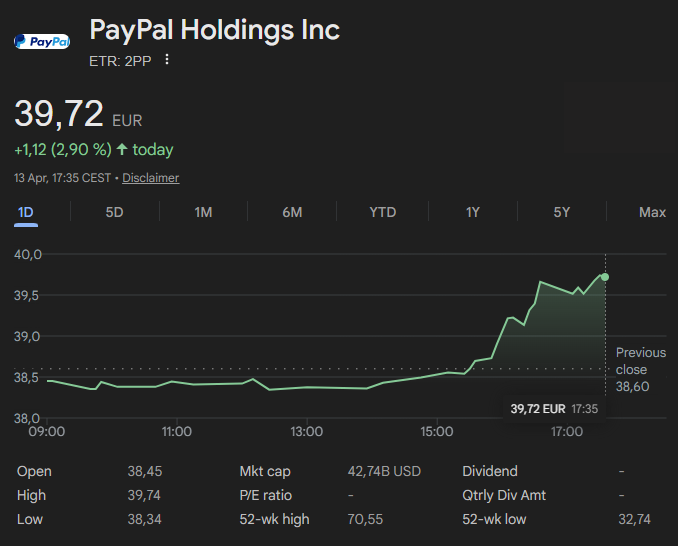Click the Low value 38,34

coord(144,519)
